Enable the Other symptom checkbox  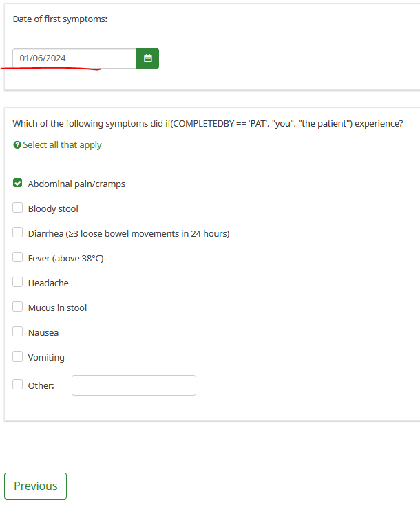(x=18, y=385)
